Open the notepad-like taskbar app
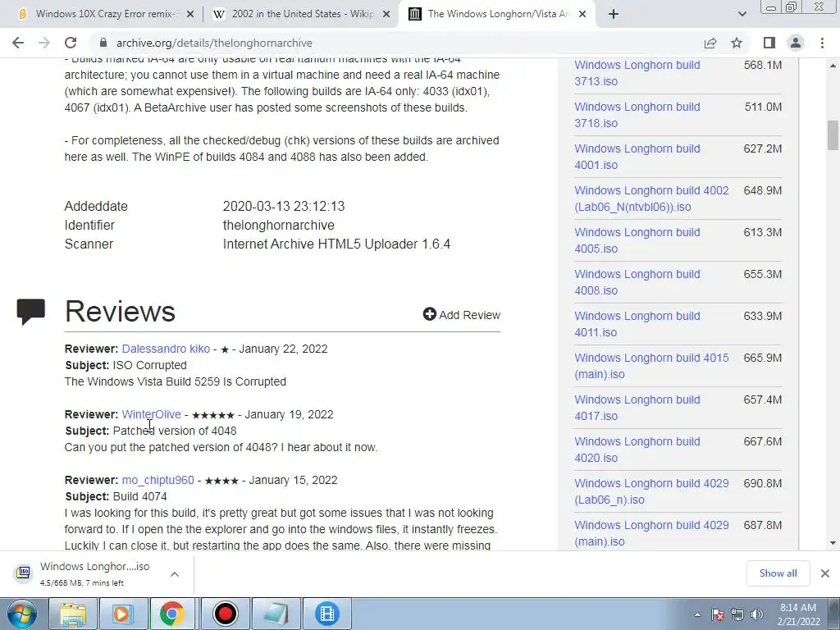 276,614
